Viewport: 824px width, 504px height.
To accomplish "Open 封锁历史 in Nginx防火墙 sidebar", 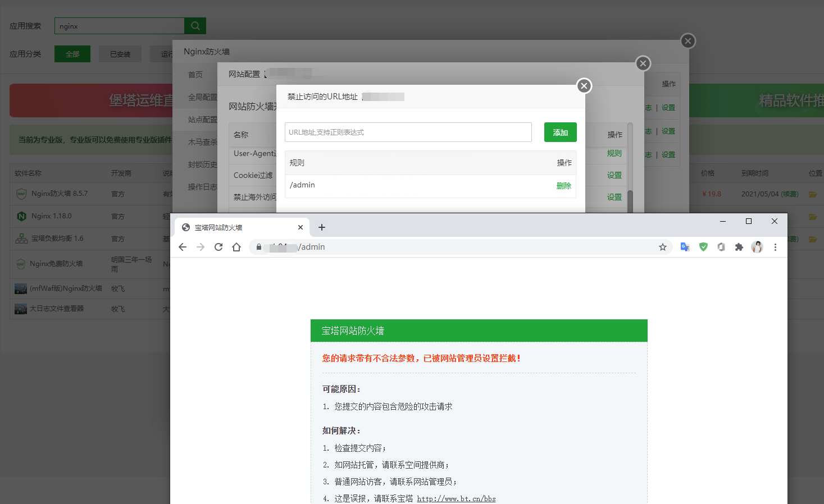I will (x=202, y=164).
